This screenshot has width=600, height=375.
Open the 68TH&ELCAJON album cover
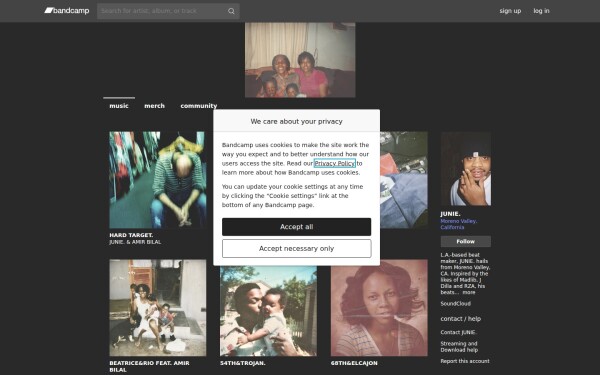379,308
